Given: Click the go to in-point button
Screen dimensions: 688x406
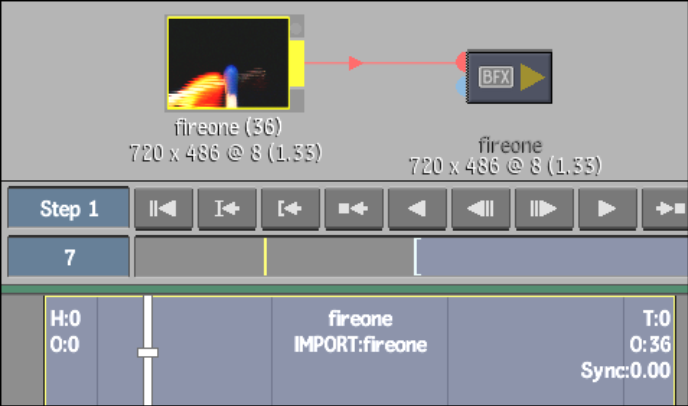Looking at the screenshot, I should click(227, 208).
